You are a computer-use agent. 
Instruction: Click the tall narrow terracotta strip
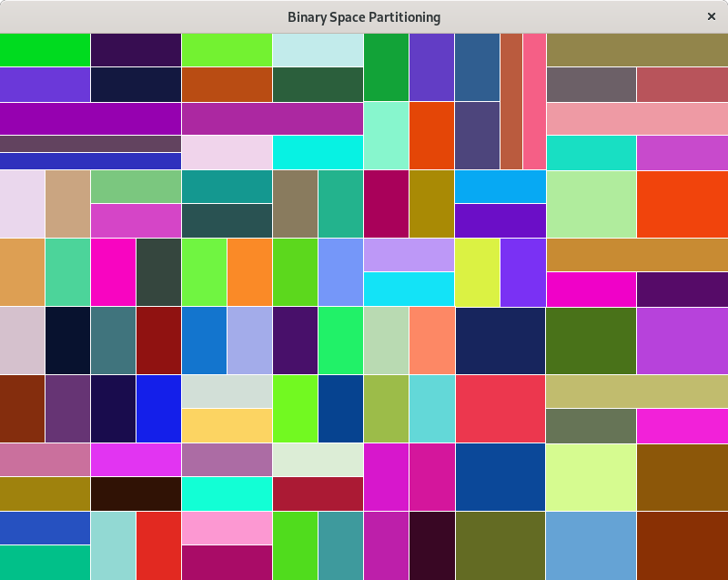tap(511, 101)
